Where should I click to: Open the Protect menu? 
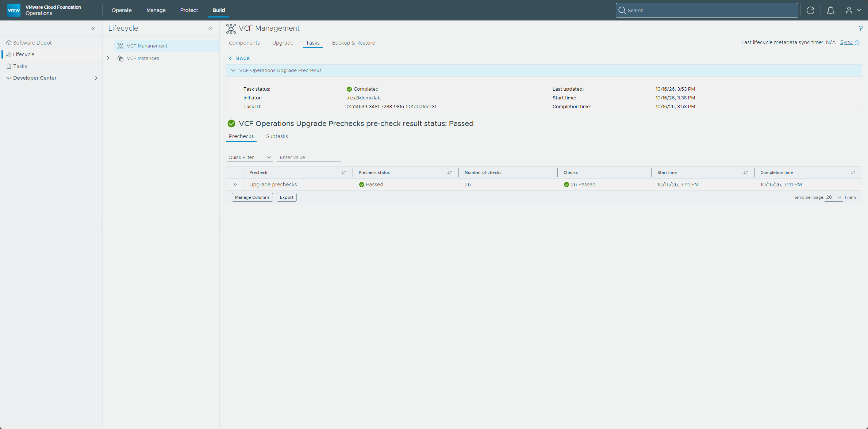pyautogui.click(x=189, y=10)
